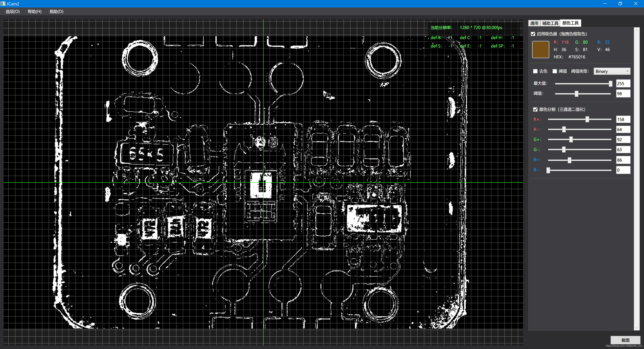The image size is (644, 349).
Task: Click the JCam2 app icon in title bar
Action: 3,4
